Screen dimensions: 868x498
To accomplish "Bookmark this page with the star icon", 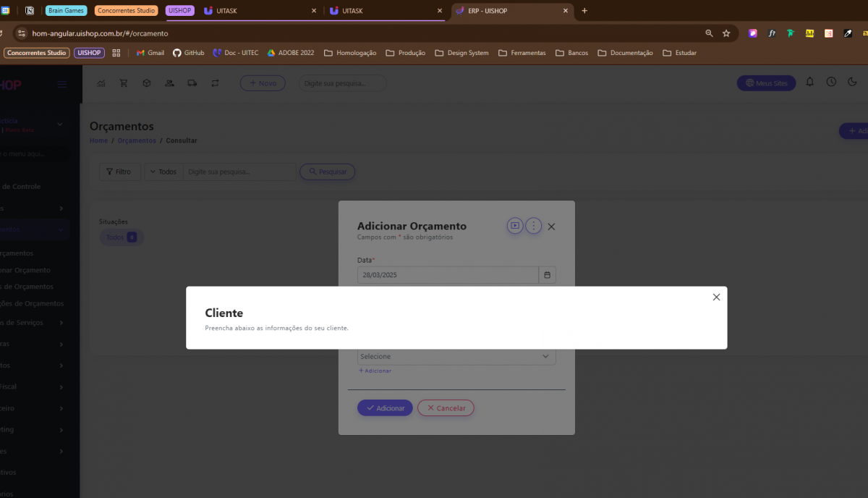I will 726,33.
